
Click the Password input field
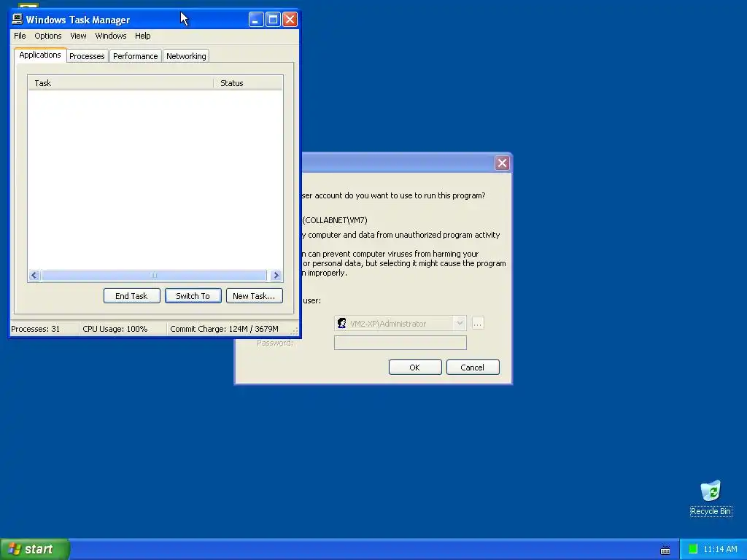pos(400,343)
